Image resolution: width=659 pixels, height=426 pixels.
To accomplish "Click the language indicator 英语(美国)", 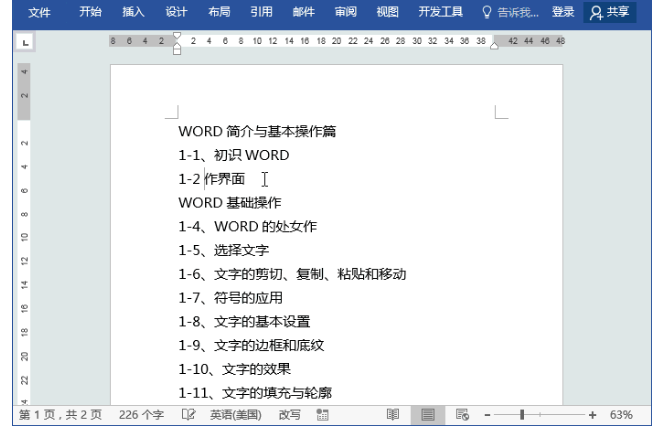I will click(x=235, y=415).
